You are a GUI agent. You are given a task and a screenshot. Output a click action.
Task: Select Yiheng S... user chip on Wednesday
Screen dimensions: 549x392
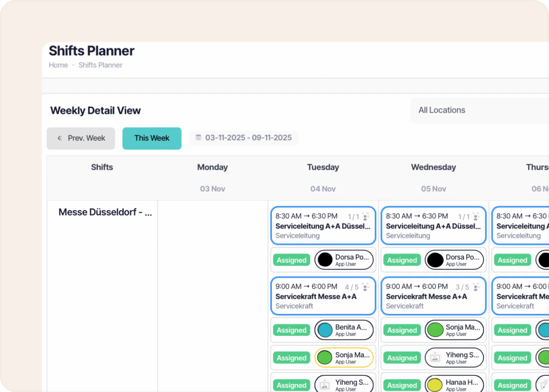455,358
